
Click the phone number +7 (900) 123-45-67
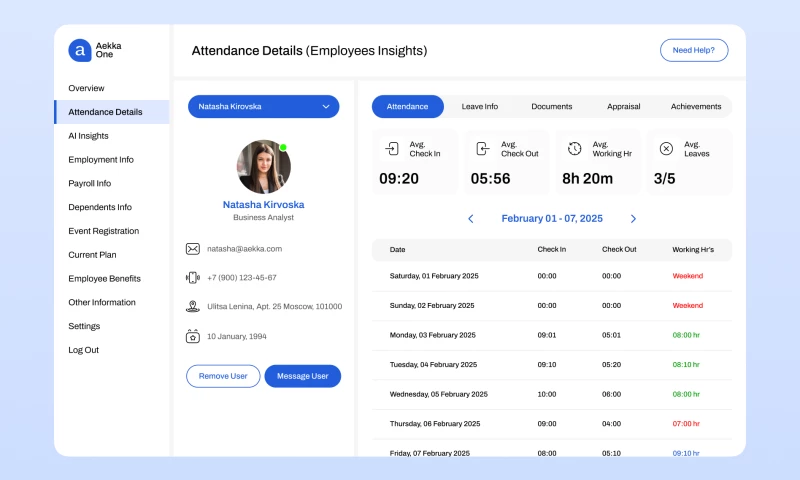point(242,277)
